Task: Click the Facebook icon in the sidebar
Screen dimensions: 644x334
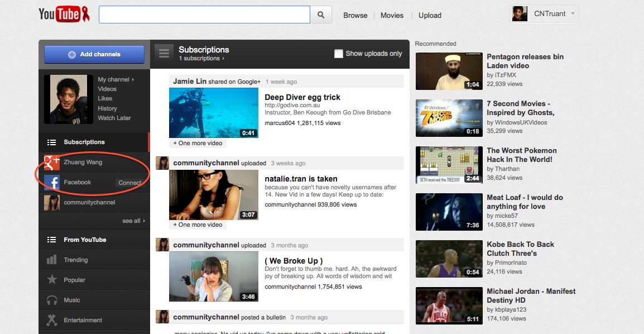Action: pyautogui.click(x=52, y=183)
